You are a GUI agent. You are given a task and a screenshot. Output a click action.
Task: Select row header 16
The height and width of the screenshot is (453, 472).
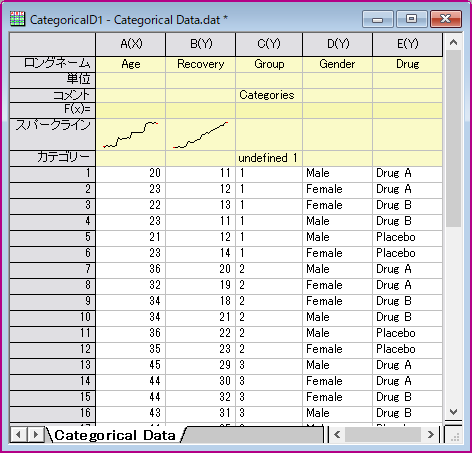53,414
